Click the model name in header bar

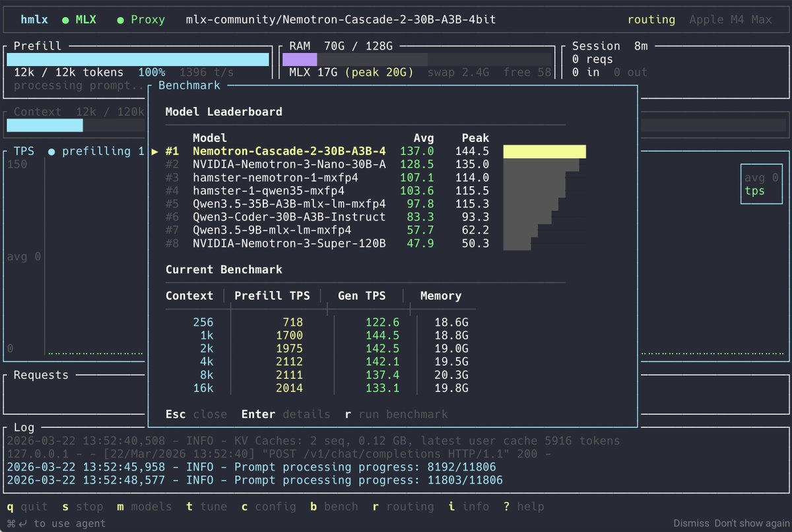tap(341, 20)
